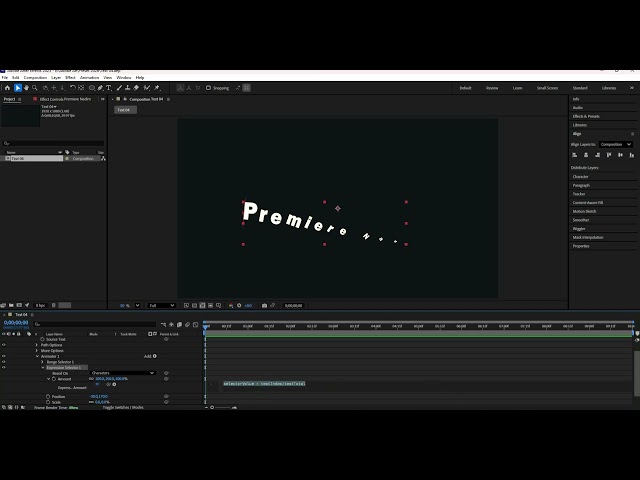Click the Project panel search field
Screen dimensions: 640x480
(53, 143)
